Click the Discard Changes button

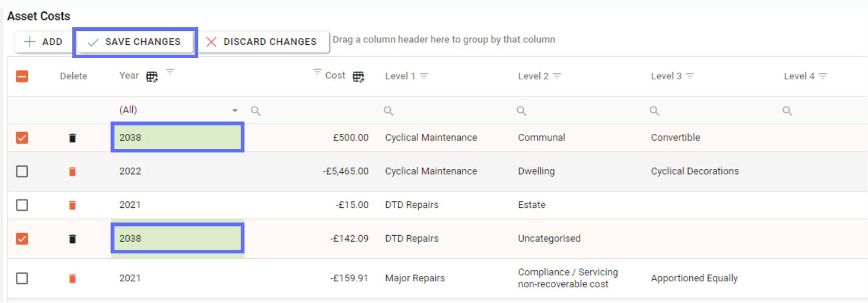click(x=262, y=42)
